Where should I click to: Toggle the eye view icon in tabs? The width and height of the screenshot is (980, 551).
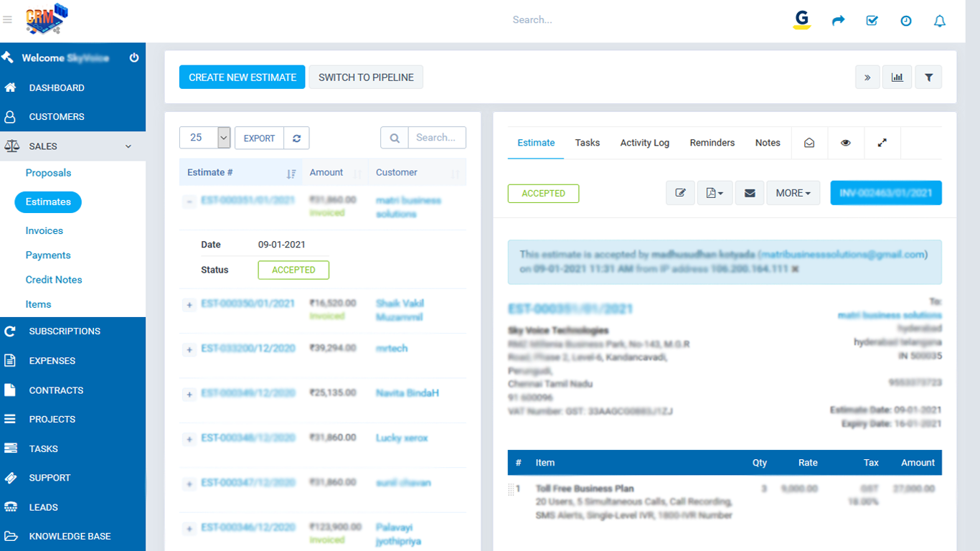coord(846,143)
